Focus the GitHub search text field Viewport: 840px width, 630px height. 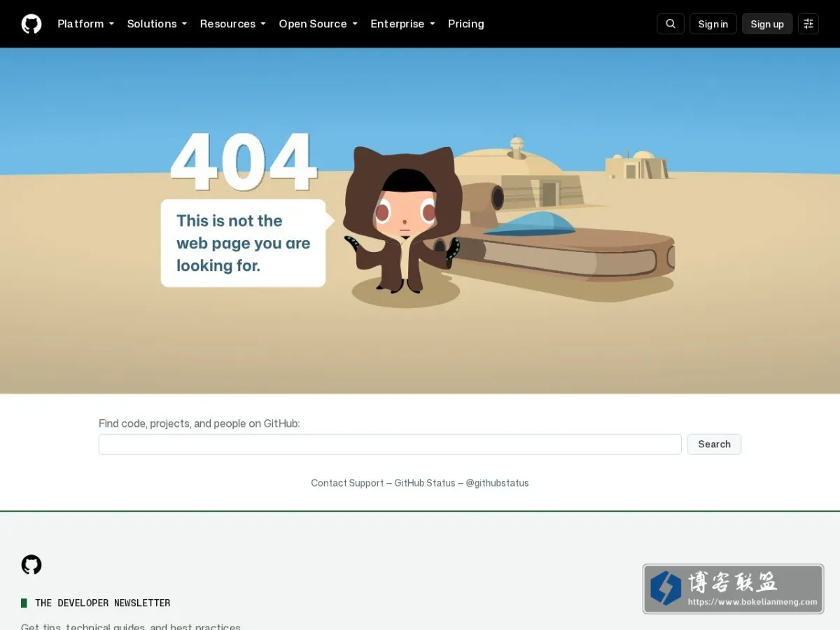pyautogui.click(x=390, y=444)
